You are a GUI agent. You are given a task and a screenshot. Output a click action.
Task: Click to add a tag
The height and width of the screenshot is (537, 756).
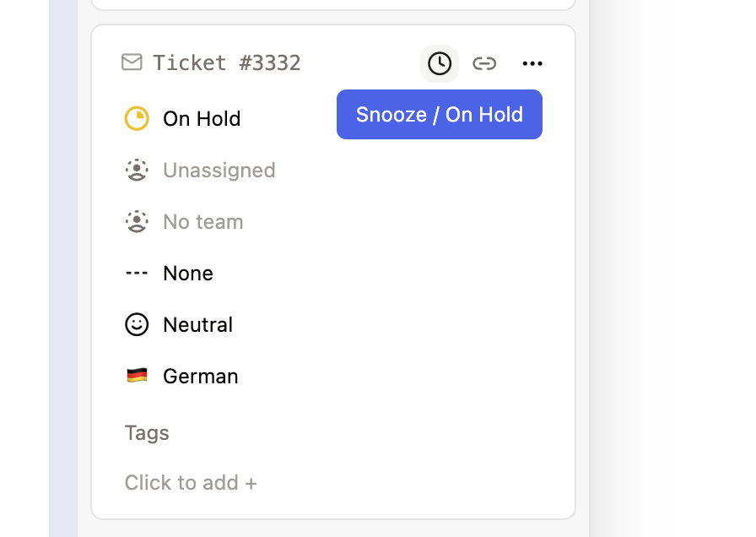[x=191, y=483]
